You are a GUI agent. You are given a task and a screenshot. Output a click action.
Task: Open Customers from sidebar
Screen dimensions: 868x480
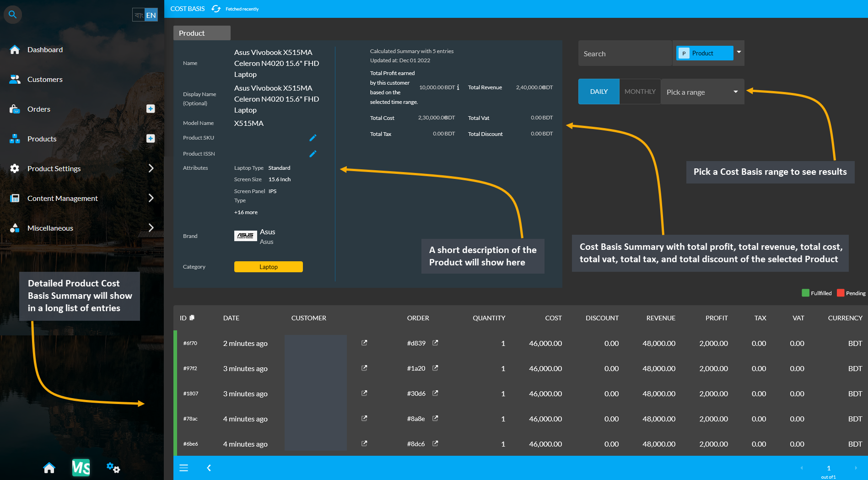coord(45,79)
